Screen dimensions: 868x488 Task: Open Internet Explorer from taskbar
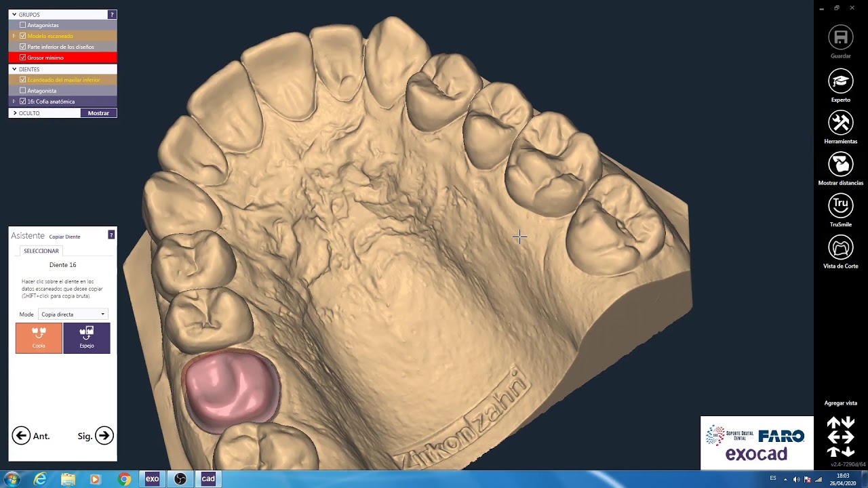(x=41, y=479)
